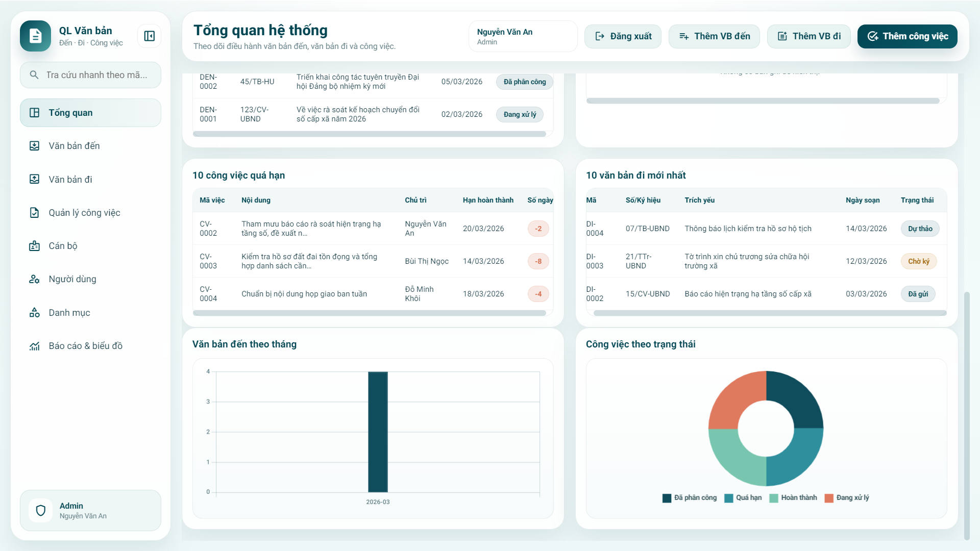Focus the Tra cứu nhanh search field
Screen dimensions: 980x551
pyautogui.click(x=96, y=75)
